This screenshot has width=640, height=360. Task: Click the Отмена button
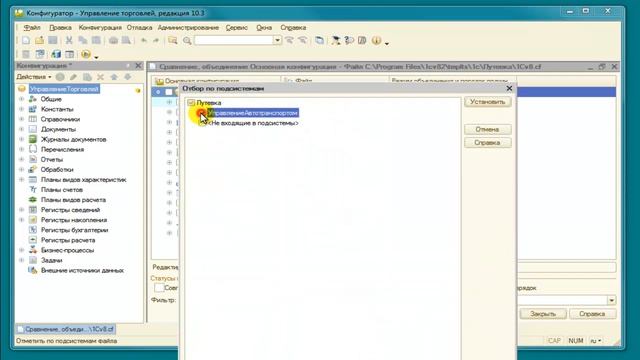tap(488, 129)
